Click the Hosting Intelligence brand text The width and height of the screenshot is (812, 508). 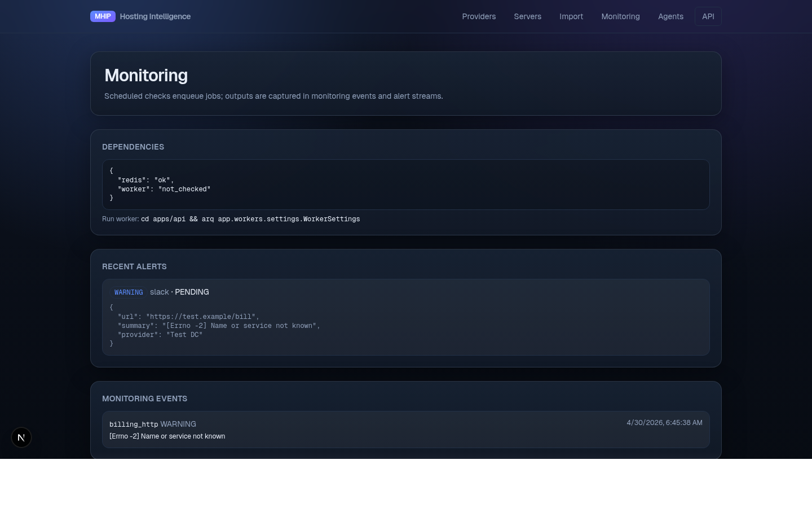[x=155, y=16]
